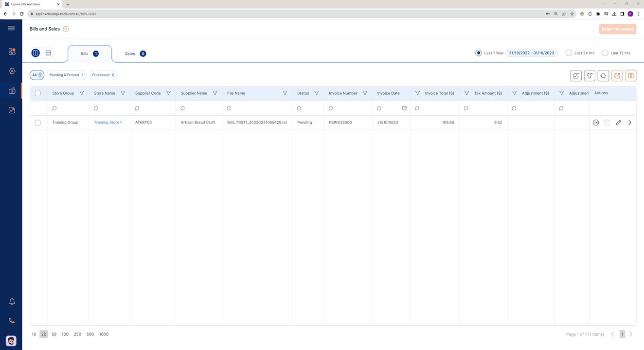The image size is (644, 350).
Task: Select the Last 12 hrs radio button
Action: (x=605, y=53)
